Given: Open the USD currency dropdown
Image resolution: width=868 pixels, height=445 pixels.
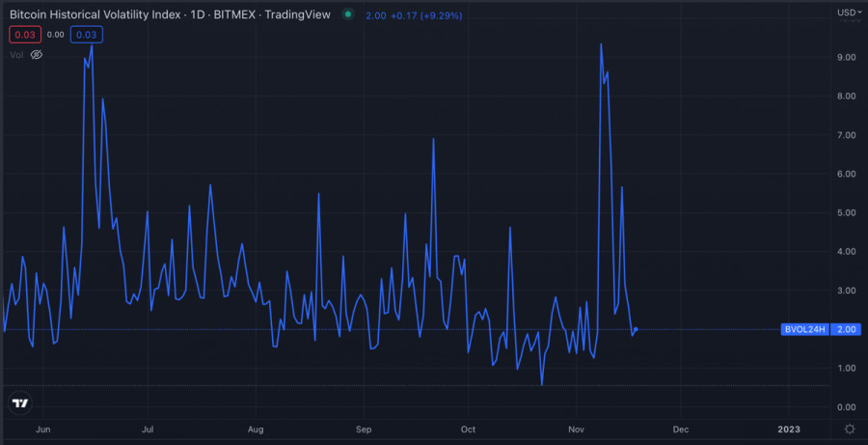Looking at the screenshot, I should tap(848, 13).
